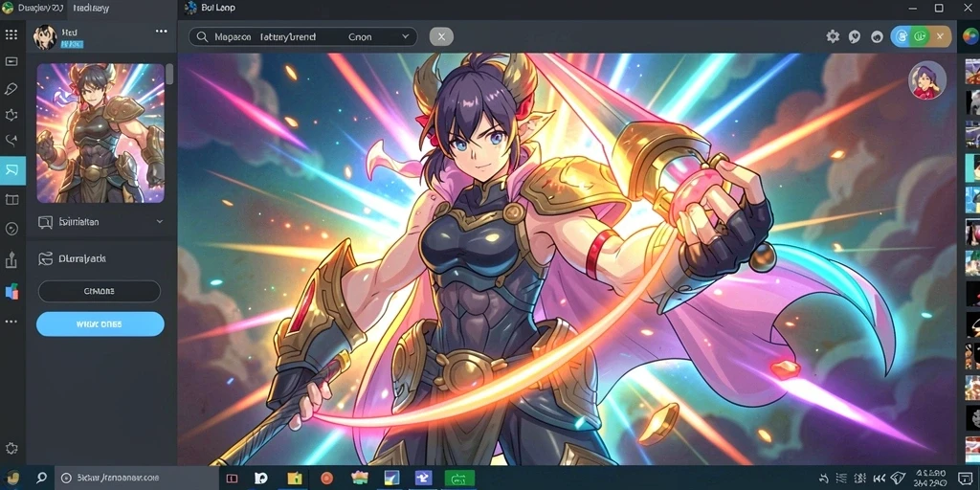
Task: Open the colorful blocks icon in sidebar
Action: [x=11, y=291]
